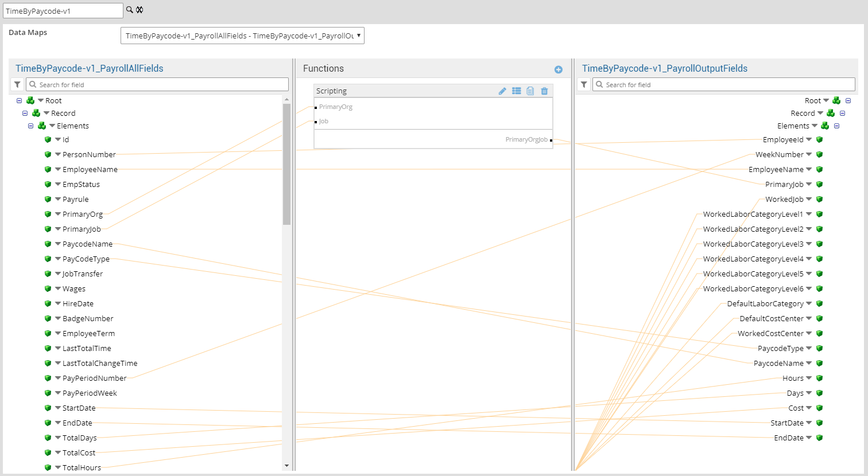Viewport: 868px width, 476px height.
Task: Click the filter icon in PayrollAllFields panel
Action: point(17,85)
